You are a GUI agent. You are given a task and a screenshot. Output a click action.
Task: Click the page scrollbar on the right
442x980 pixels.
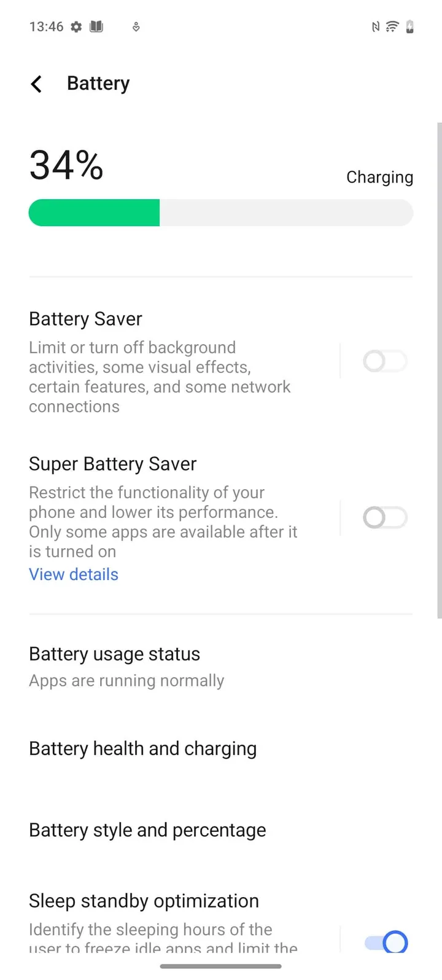point(439,369)
